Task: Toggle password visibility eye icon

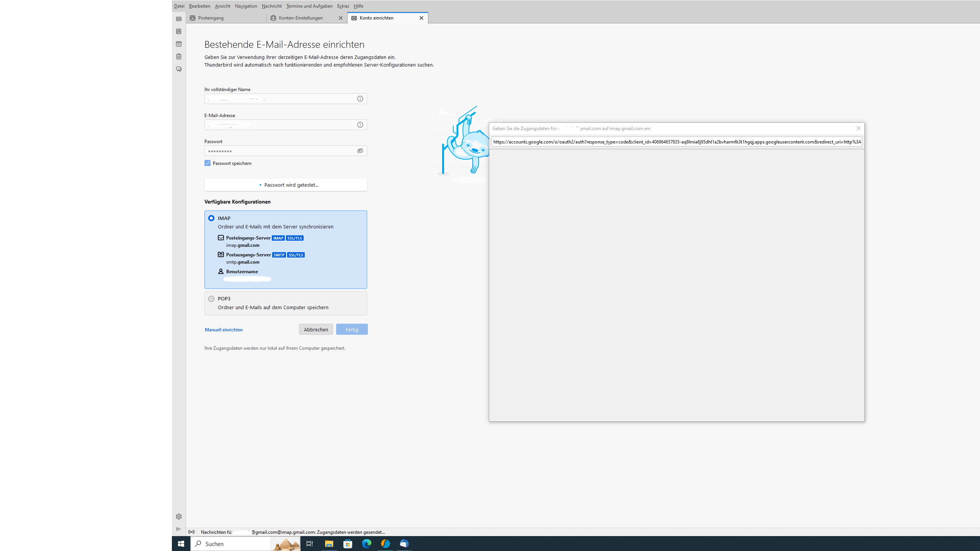Action: pos(360,151)
